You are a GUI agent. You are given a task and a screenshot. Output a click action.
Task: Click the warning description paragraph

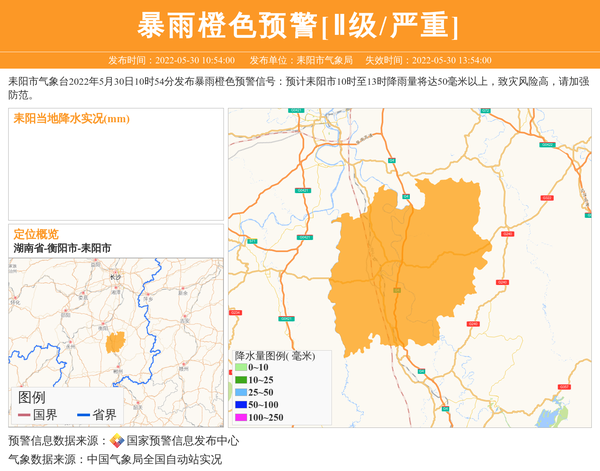[299, 88]
